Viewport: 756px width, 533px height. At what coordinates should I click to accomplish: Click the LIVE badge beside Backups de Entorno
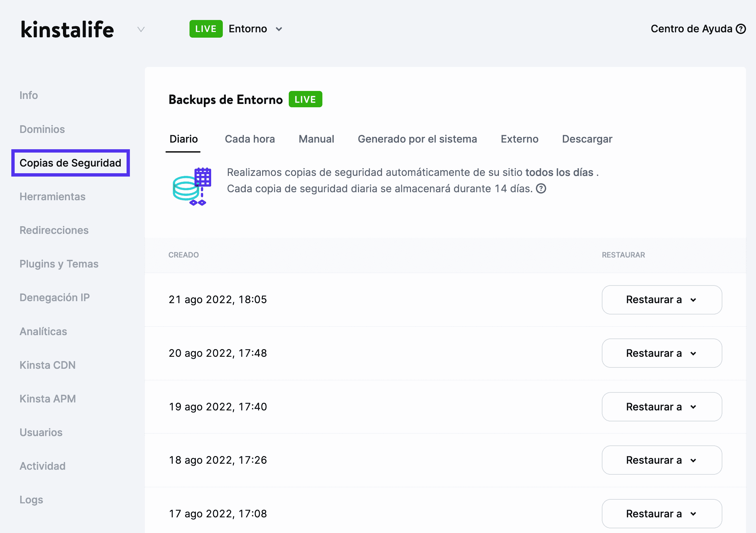(x=305, y=99)
